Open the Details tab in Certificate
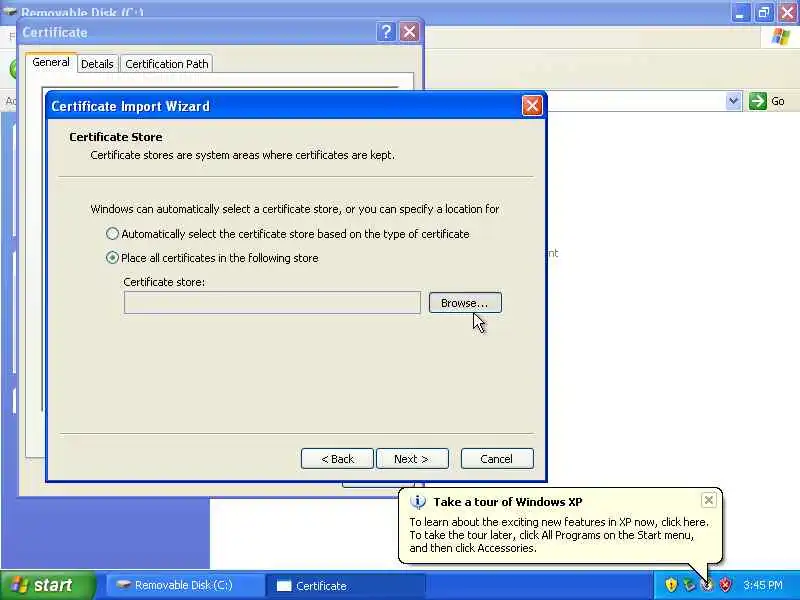Image resolution: width=800 pixels, height=600 pixels. point(97,64)
